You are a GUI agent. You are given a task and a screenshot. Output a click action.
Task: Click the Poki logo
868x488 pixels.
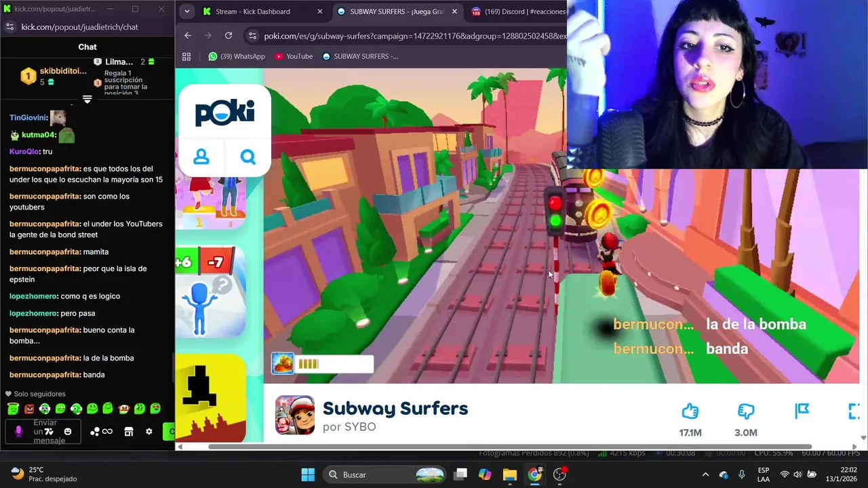click(x=224, y=113)
